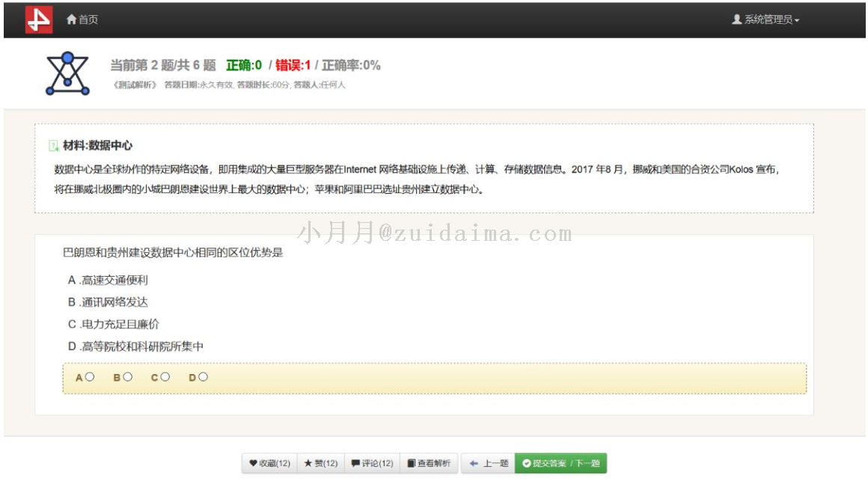868x484 pixels.
Task: Click answer text B.通讯网络发达
Action: [x=108, y=302]
